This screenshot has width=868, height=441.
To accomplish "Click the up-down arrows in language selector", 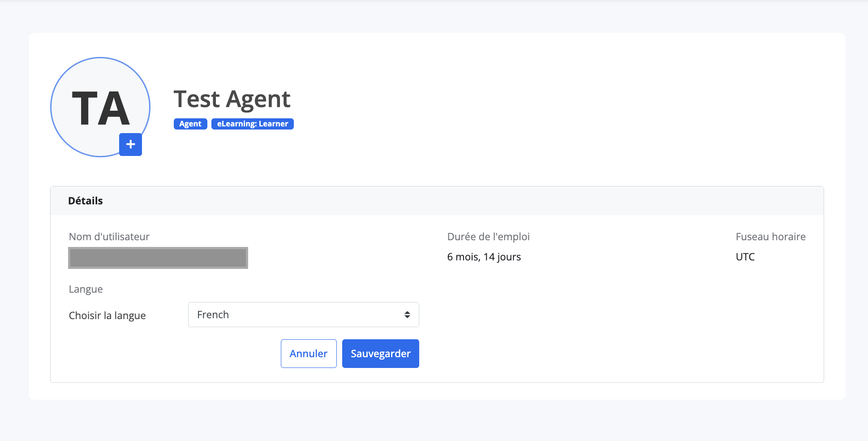I will [407, 315].
